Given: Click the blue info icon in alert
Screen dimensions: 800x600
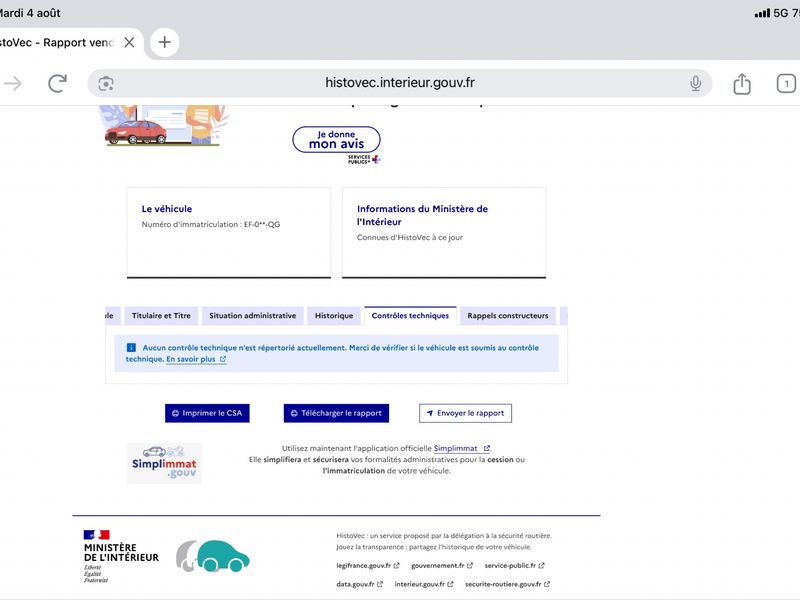Looking at the screenshot, I should [131, 347].
